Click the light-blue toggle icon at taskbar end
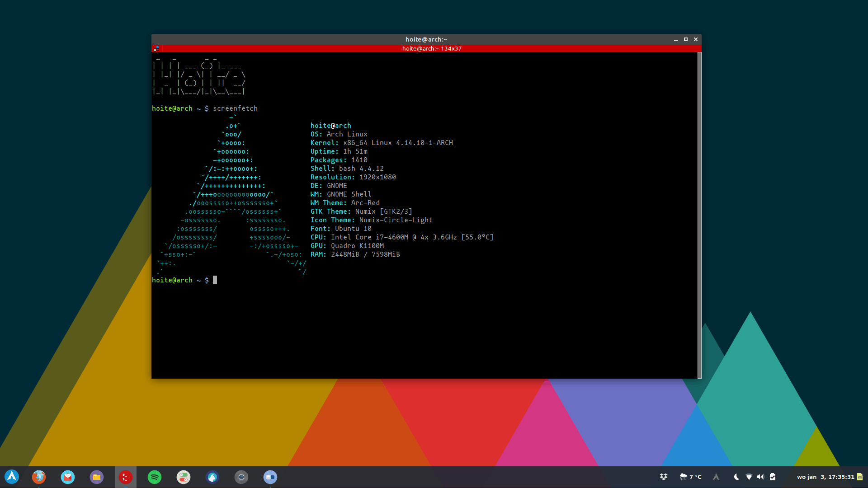Image resolution: width=868 pixels, height=488 pixels. [270, 477]
